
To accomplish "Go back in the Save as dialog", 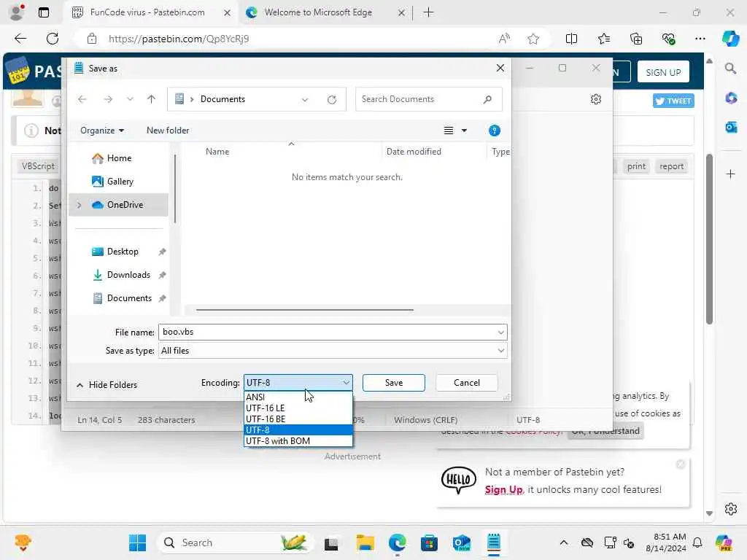I will [82, 99].
